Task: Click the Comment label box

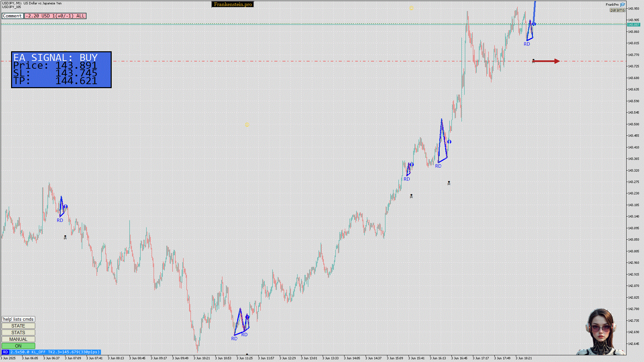Action: pos(12,16)
